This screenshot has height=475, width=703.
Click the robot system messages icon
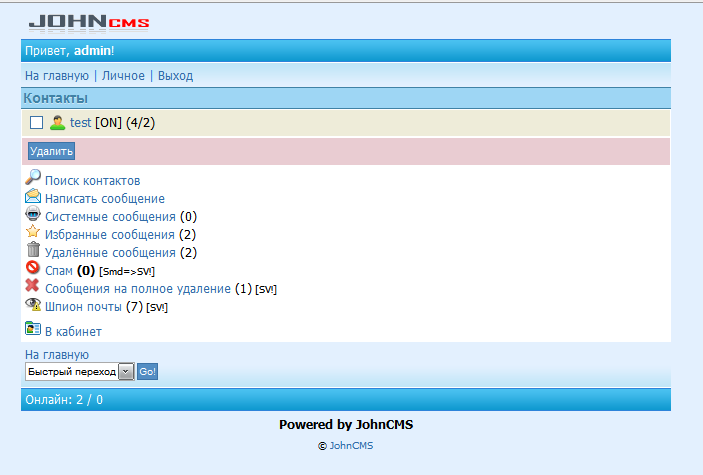click(33, 214)
